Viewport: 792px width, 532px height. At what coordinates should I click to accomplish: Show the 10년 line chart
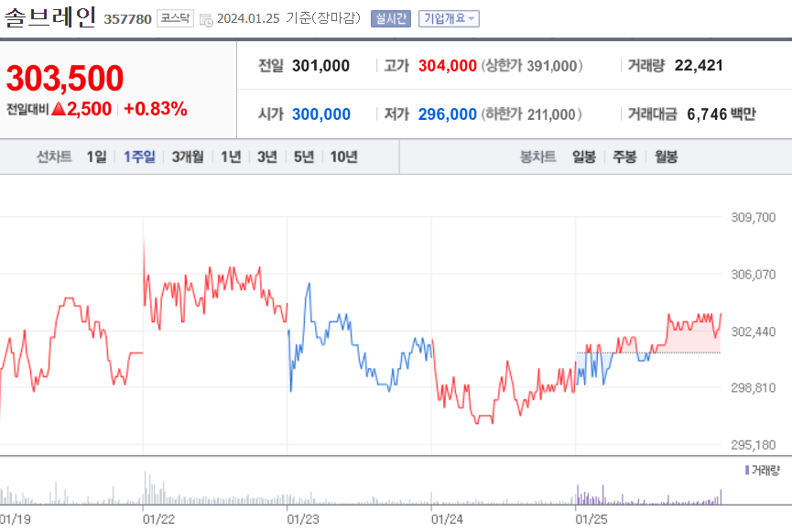(x=343, y=157)
